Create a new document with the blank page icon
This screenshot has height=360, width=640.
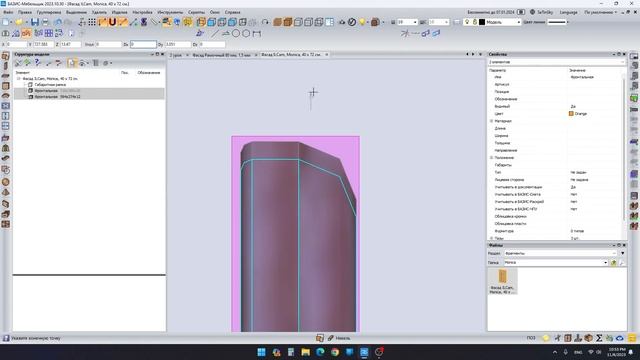tap(6, 22)
